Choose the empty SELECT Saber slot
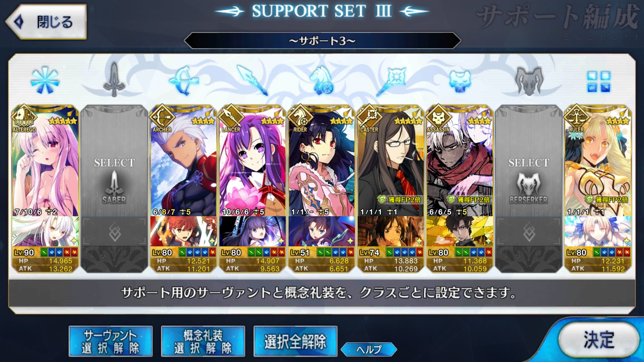 pyautogui.click(x=114, y=189)
